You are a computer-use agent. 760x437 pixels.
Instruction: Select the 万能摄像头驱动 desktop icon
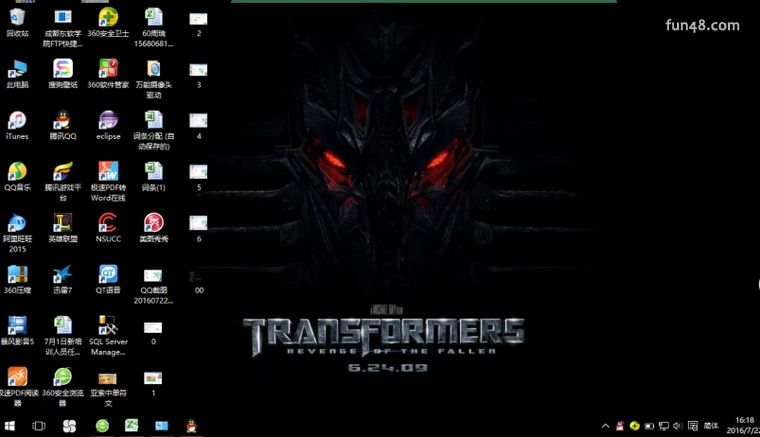(154, 69)
